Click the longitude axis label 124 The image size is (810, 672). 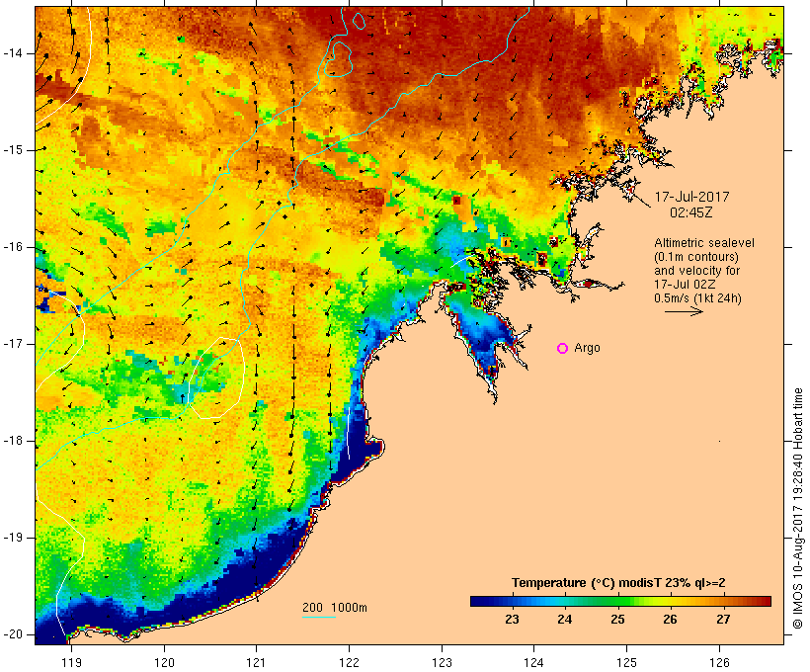(x=533, y=663)
